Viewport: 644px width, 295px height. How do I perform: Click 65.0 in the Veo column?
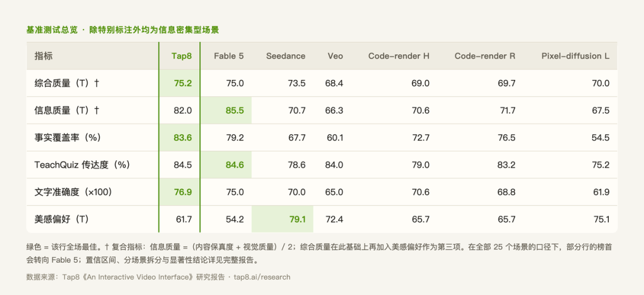click(335, 192)
